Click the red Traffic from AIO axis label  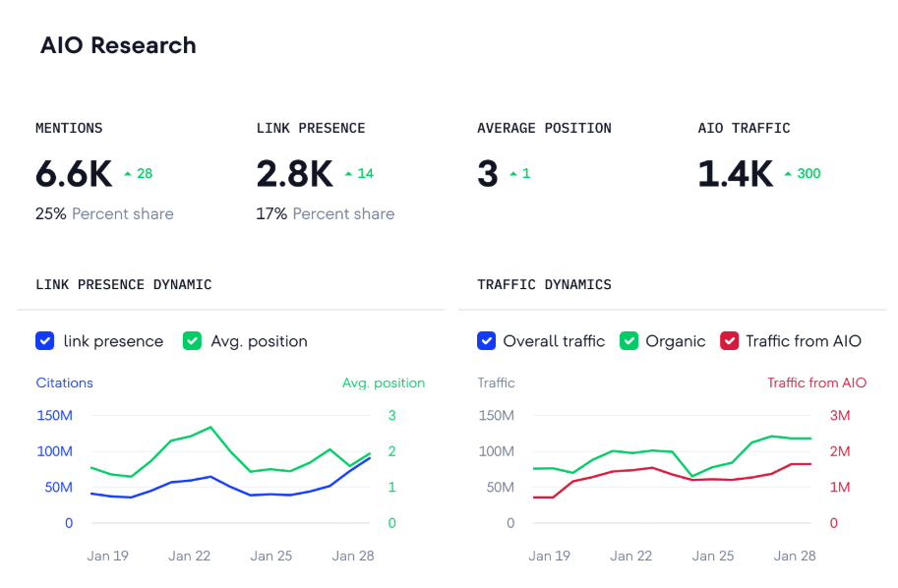click(x=816, y=382)
